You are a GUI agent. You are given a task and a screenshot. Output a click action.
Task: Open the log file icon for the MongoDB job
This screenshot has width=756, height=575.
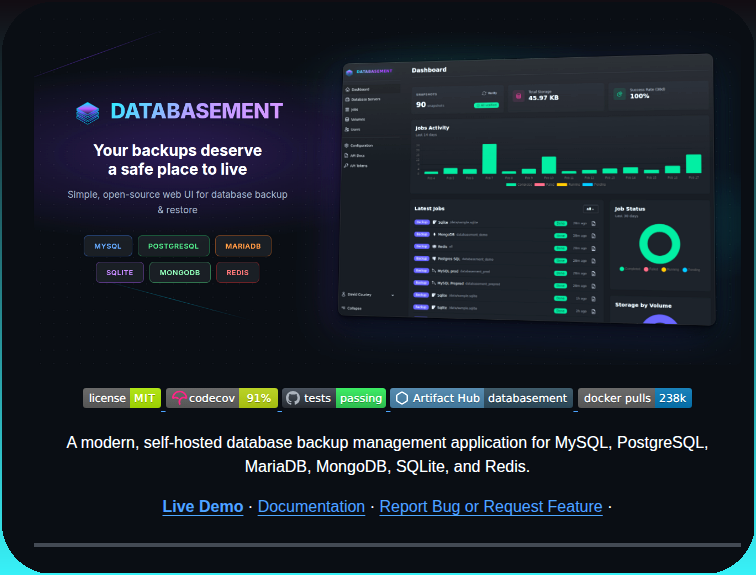tap(594, 236)
